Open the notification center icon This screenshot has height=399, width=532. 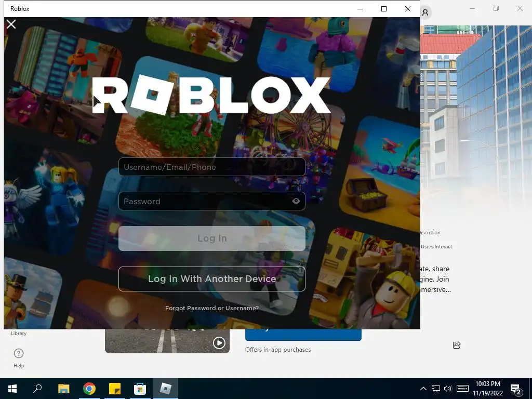coord(516,390)
